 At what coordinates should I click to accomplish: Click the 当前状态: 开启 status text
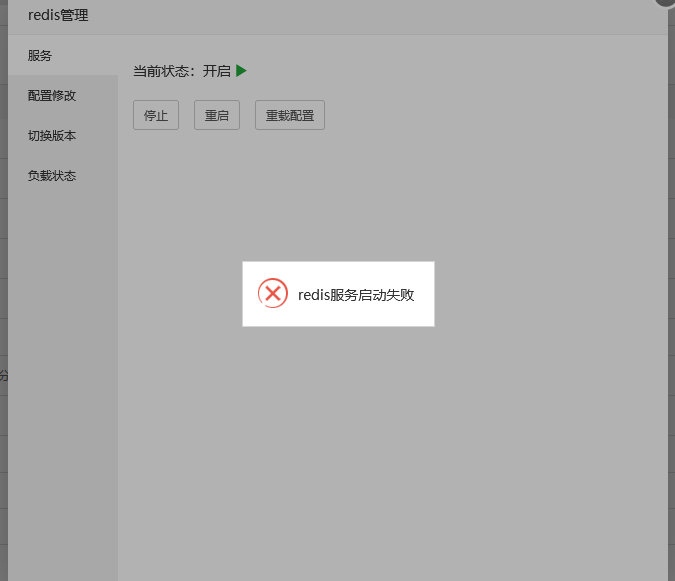point(182,71)
